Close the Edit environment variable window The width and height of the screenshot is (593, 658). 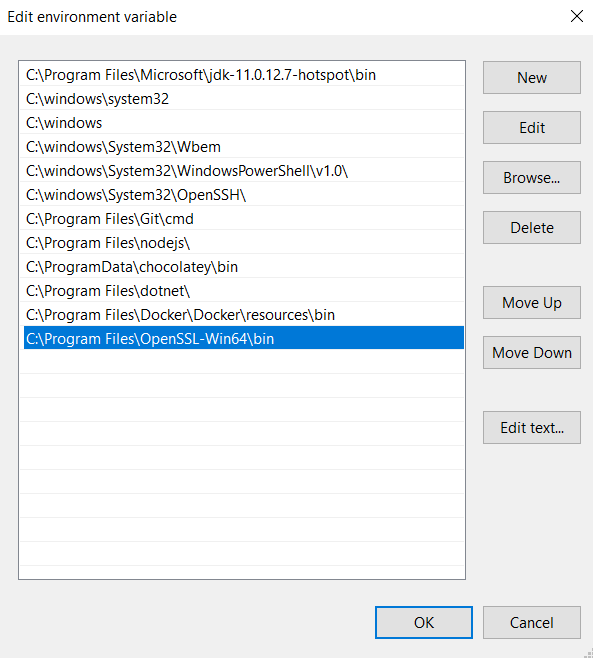(x=577, y=16)
